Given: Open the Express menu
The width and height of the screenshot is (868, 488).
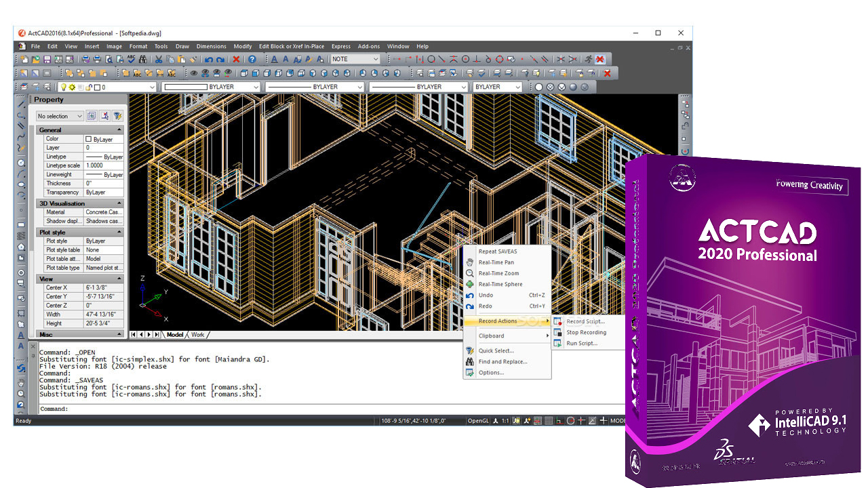Looking at the screenshot, I should (x=340, y=46).
